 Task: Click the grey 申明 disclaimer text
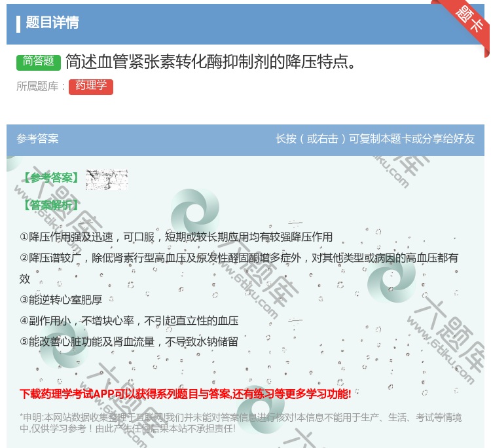click(x=240, y=423)
